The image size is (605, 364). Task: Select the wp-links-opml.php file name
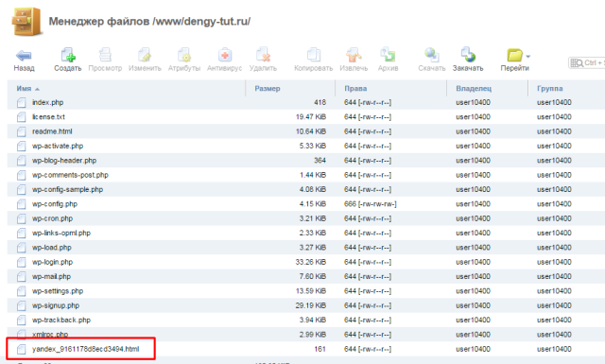point(60,233)
